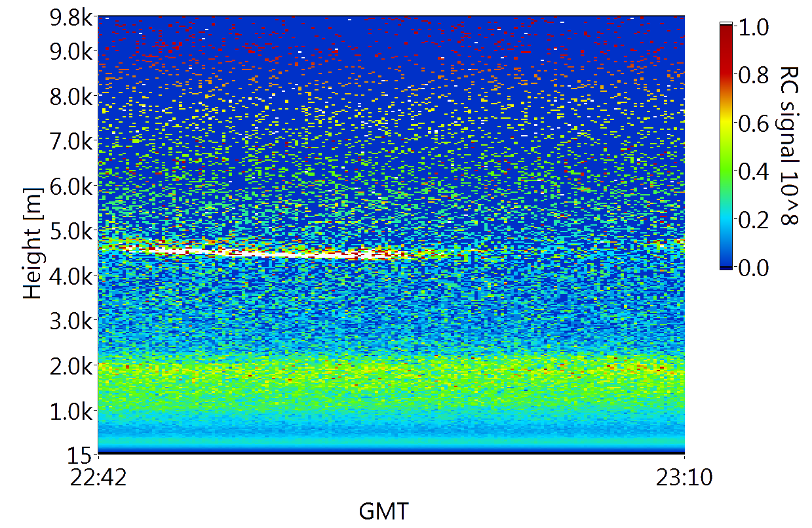
Task: Click the 9.8k label on height axis
Action: point(70,18)
